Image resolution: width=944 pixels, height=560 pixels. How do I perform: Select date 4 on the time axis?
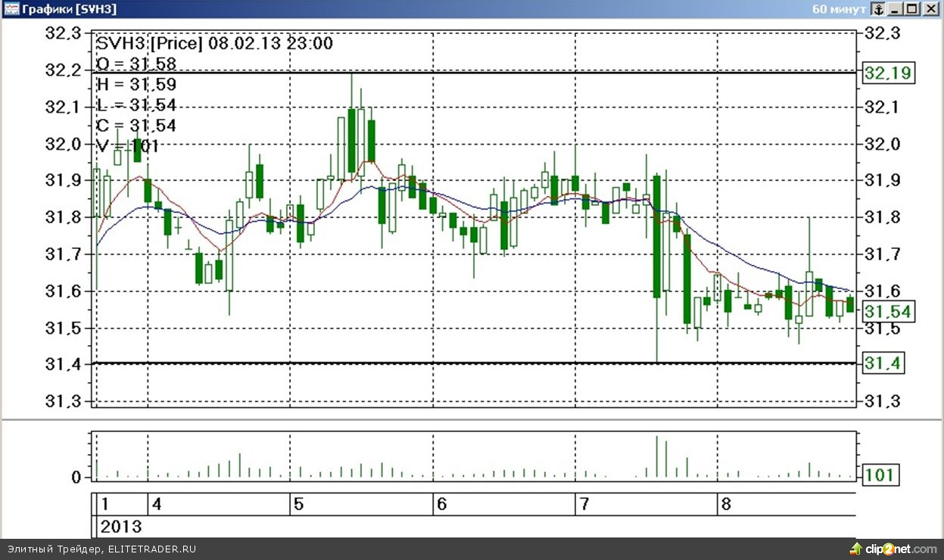(x=157, y=504)
